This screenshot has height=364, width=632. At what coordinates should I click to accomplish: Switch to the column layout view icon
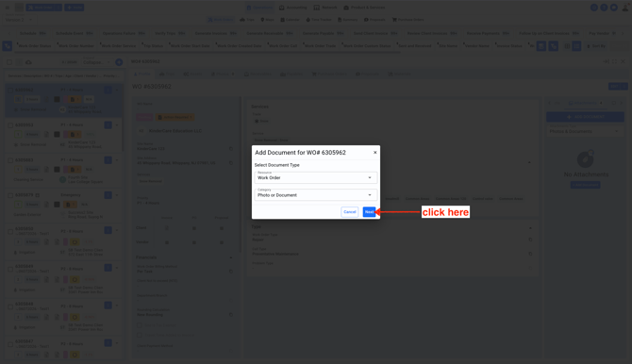[x=567, y=46]
